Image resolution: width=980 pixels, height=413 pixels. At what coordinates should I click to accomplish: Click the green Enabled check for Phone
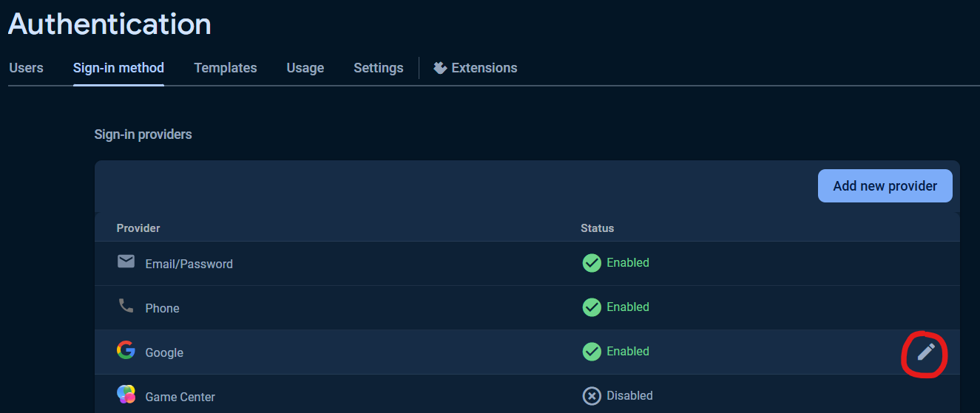[592, 307]
